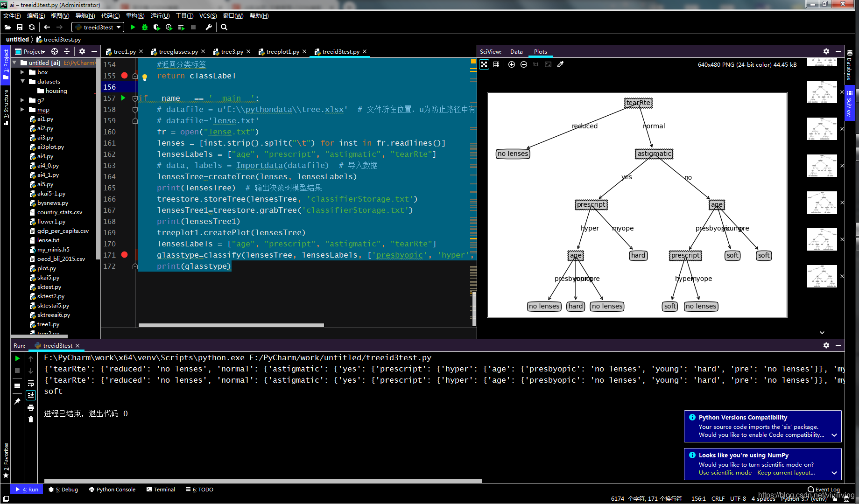Click Use scientific mode link
Viewport: 859px width, 504px height.
(725, 473)
